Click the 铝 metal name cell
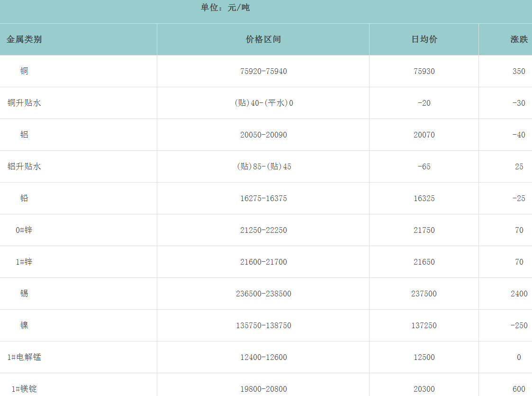The height and width of the screenshot is (396, 532). pos(24,135)
